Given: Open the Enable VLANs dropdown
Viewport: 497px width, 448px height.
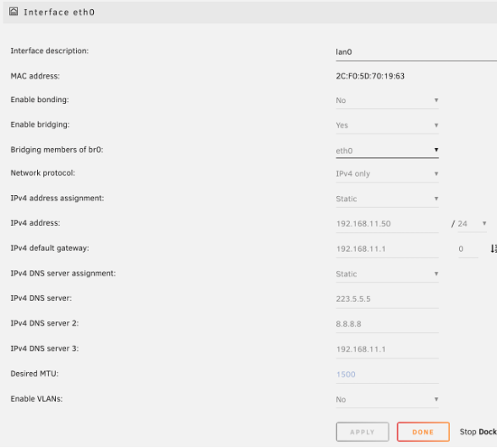Looking at the screenshot, I should click(387, 400).
